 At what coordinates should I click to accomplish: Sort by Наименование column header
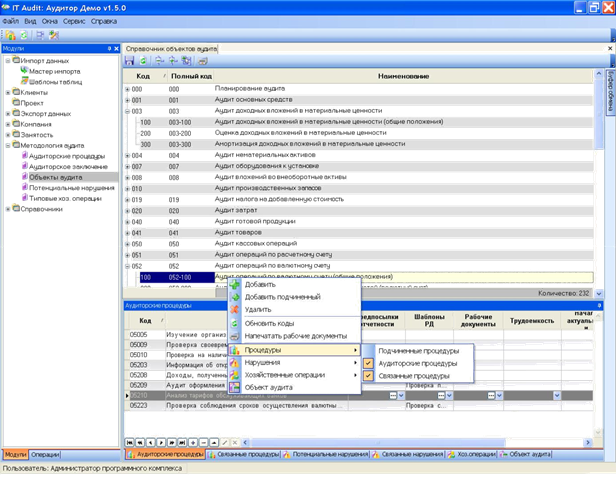tap(403, 76)
